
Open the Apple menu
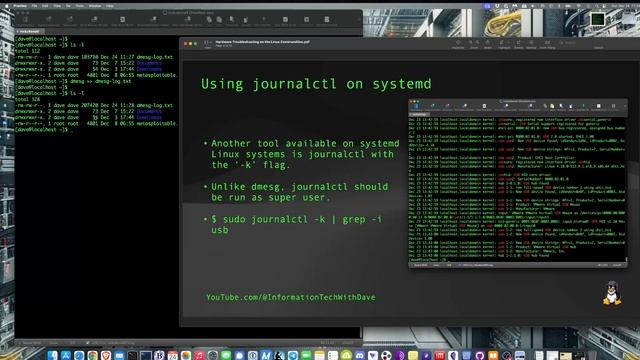point(6,6)
